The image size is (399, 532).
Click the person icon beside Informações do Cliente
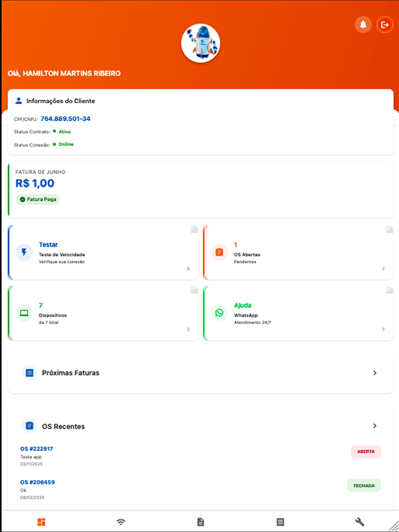19,101
